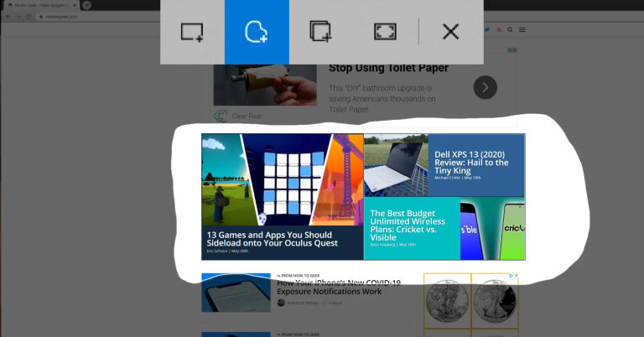The image size is (644, 337).
Task: Select the Freeform Snip tool
Action: point(257,32)
